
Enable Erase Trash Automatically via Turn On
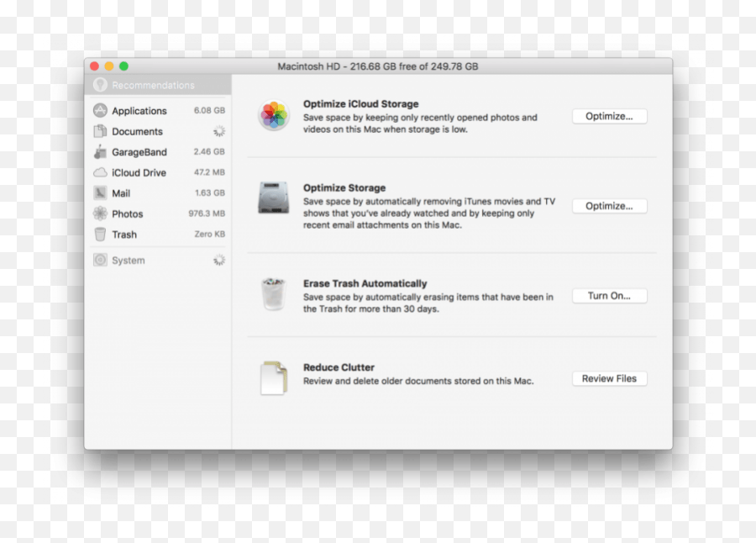(x=609, y=295)
